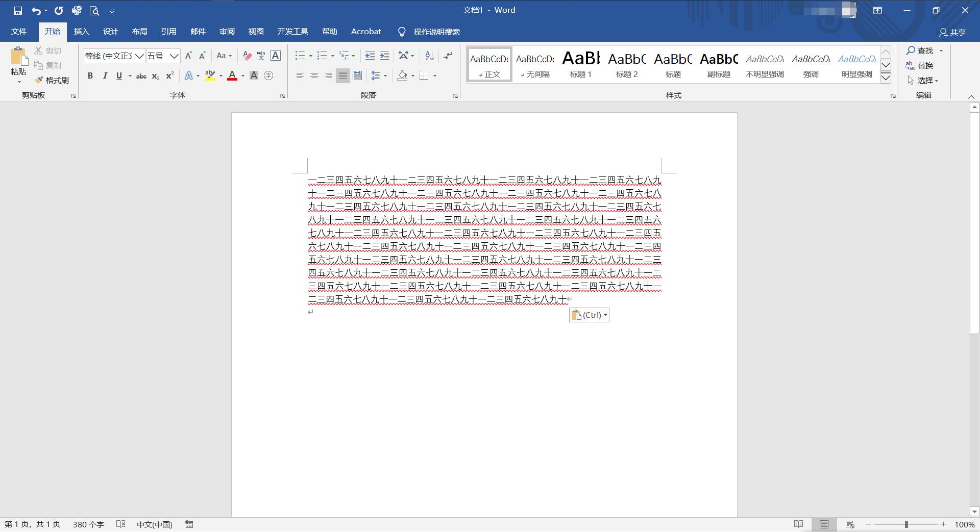
Task: Align paragraph text left
Action: pos(300,76)
